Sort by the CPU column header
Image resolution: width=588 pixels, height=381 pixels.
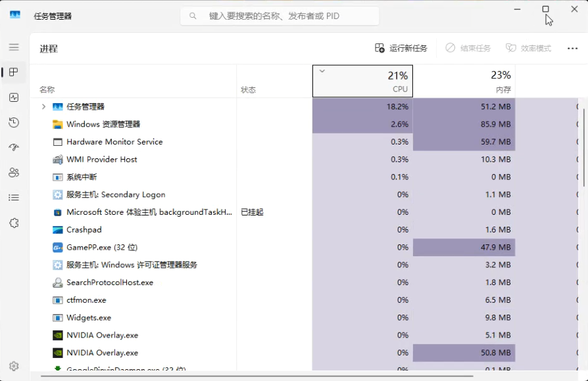pyautogui.click(x=362, y=81)
